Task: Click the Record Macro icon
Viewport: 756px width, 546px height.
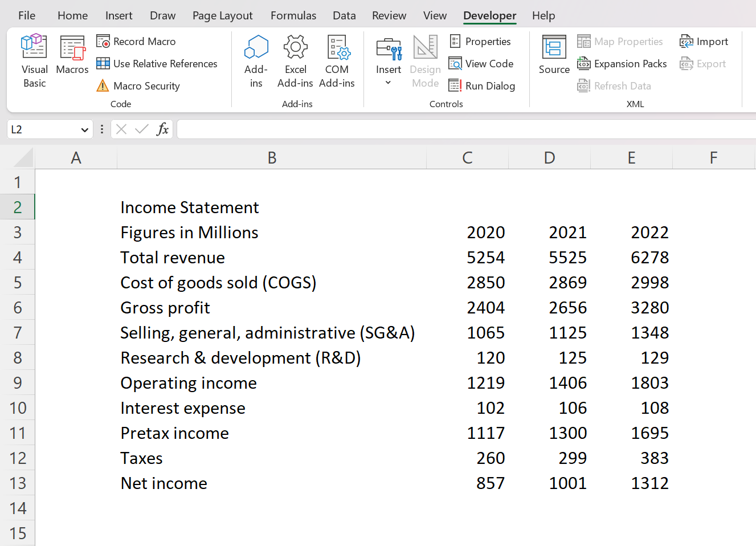Action: tap(104, 41)
